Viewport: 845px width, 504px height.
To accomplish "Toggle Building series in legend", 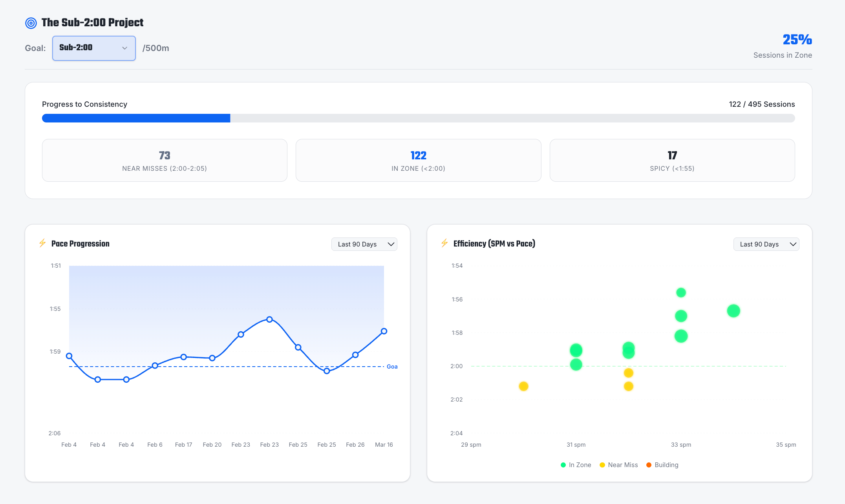I will tap(666, 465).
